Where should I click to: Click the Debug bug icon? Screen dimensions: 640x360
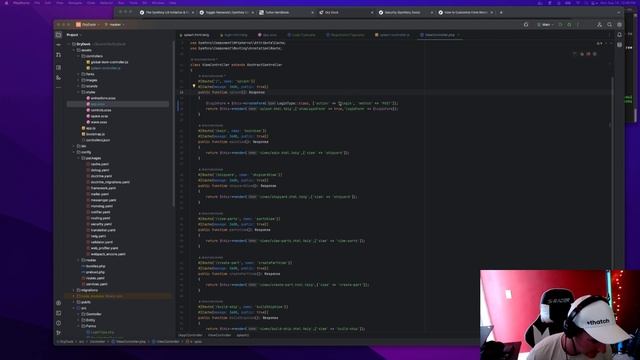point(569,25)
